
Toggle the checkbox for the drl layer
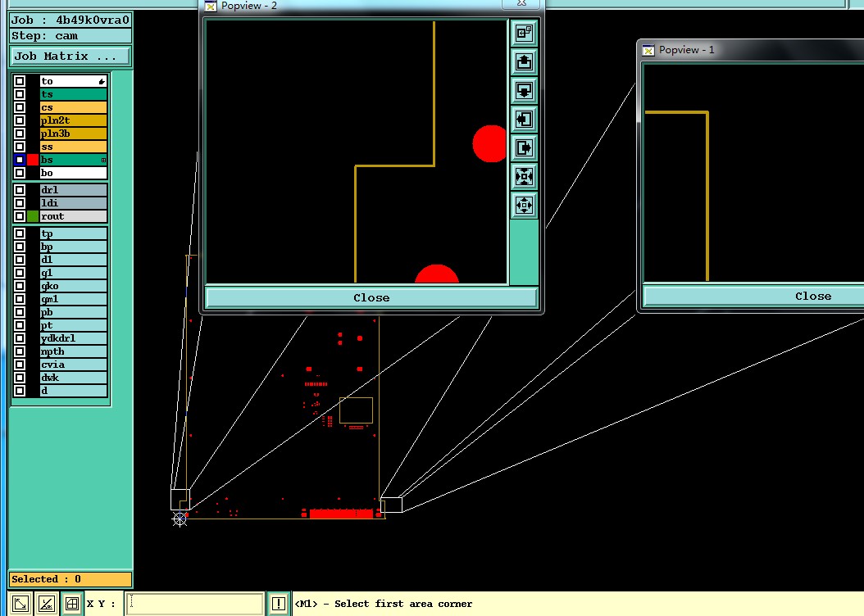20,190
